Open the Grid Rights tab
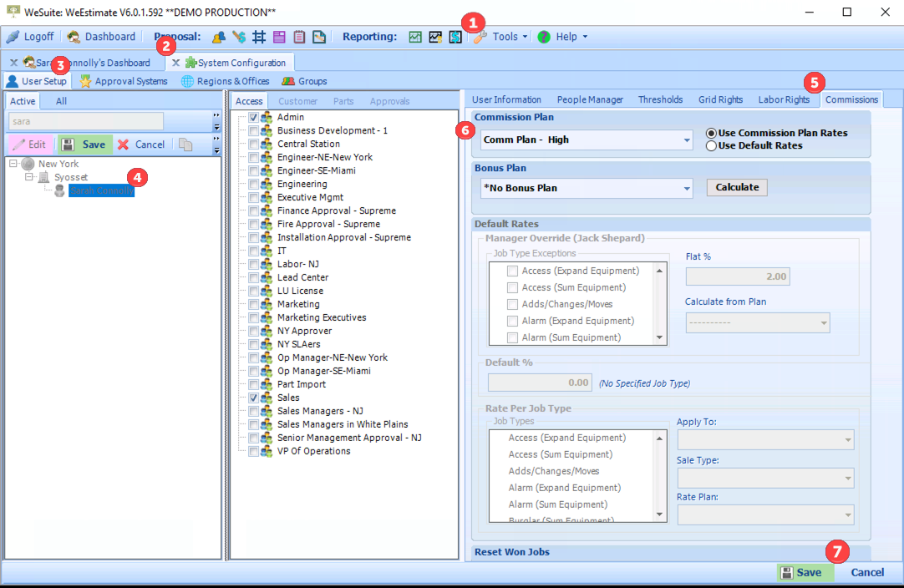This screenshot has height=588, width=904. pyautogui.click(x=720, y=99)
